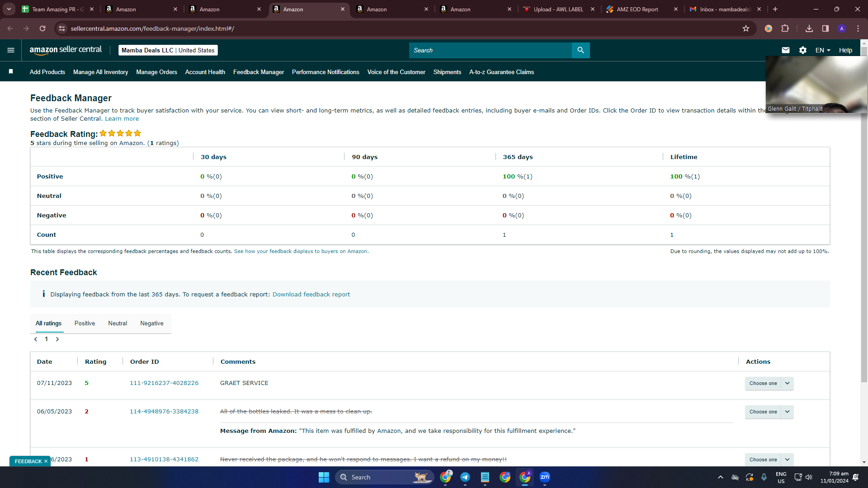Open the browser downloads icon
The height and width of the screenshot is (488, 868).
(x=809, y=28)
